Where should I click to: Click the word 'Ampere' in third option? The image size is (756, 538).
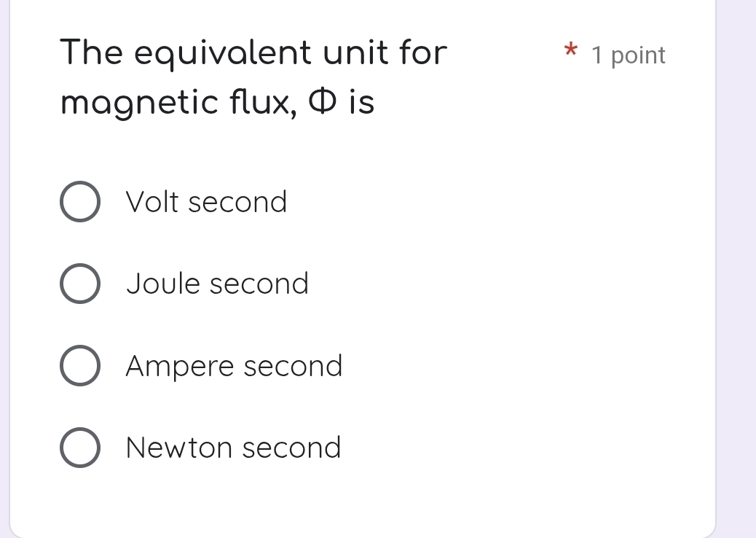[x=180, y=366]
